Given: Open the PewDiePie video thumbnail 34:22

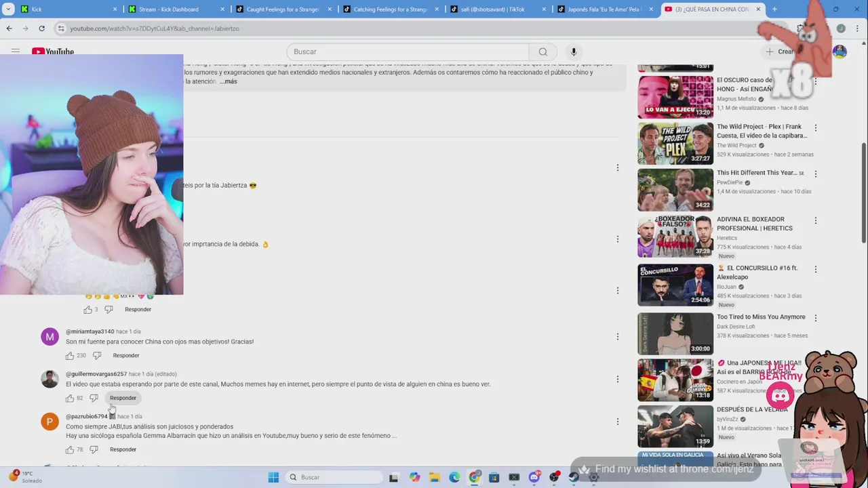Looking at the screenshot, I should [x=675, y=190].
